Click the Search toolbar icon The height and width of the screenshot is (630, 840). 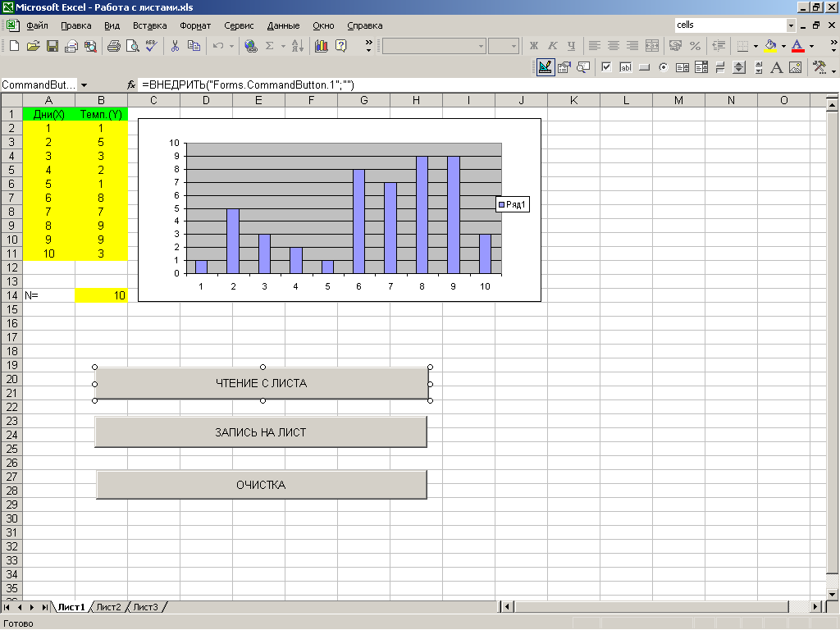[90, 46]
